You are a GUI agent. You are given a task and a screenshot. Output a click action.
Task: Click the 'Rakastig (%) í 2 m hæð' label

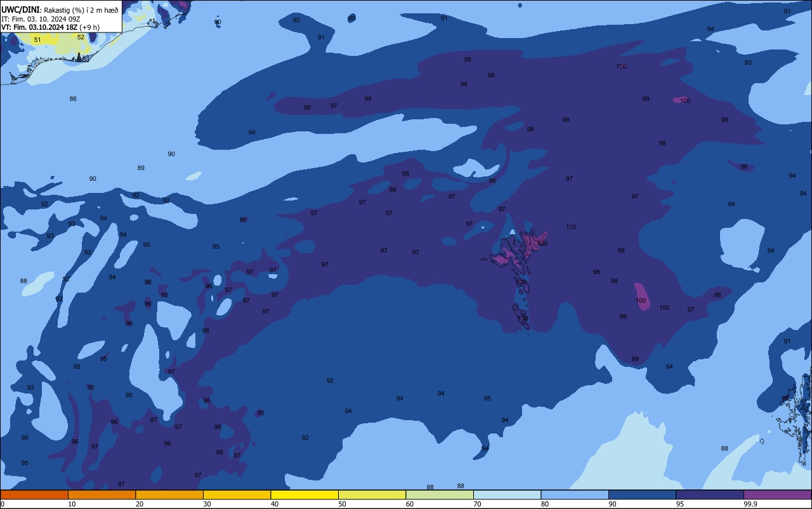click(81, 10)
